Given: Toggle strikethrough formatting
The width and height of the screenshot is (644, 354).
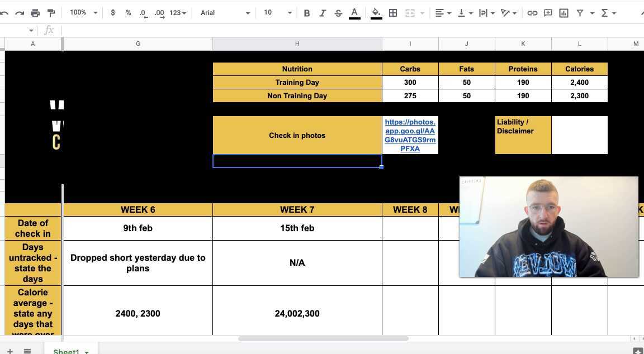Looking at the screenshot, I should click(x=338, y=13).
